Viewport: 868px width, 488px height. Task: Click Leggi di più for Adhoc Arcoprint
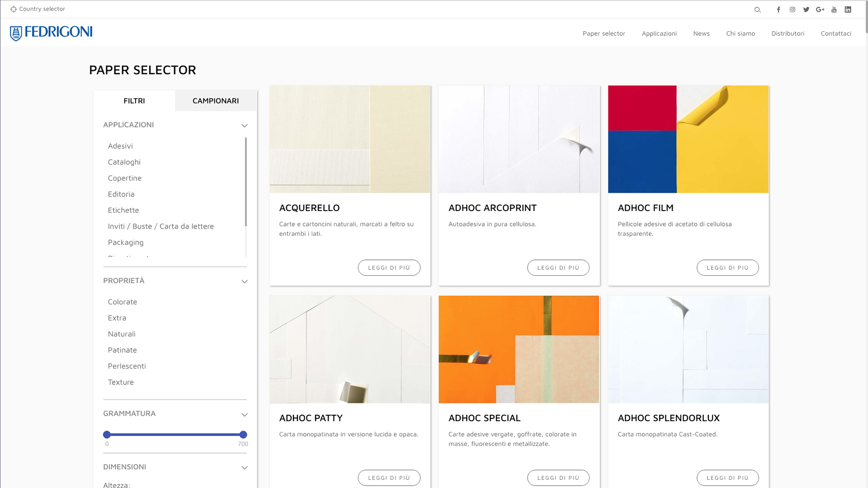tap(558, 267)
